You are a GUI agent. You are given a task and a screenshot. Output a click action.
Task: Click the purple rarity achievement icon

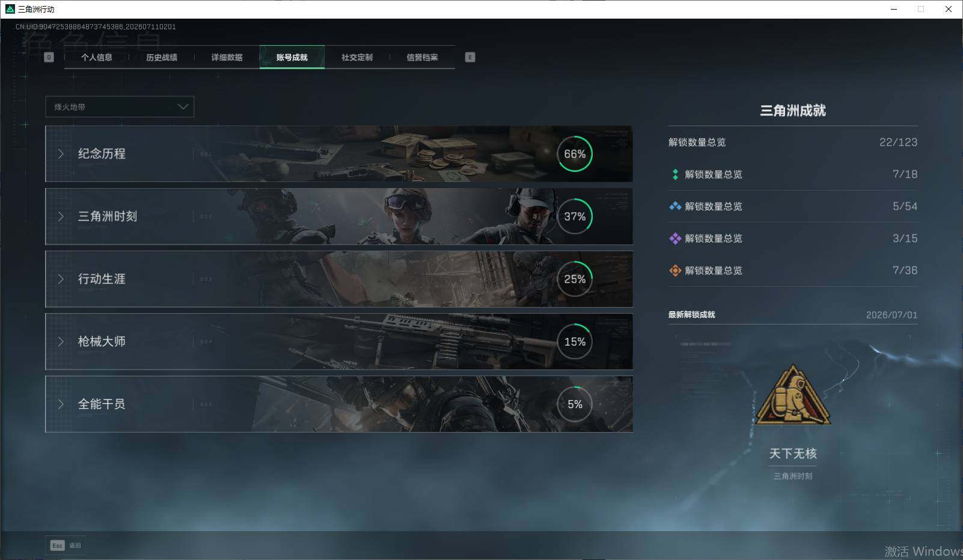pyautogui.click(x=675, y=239)
